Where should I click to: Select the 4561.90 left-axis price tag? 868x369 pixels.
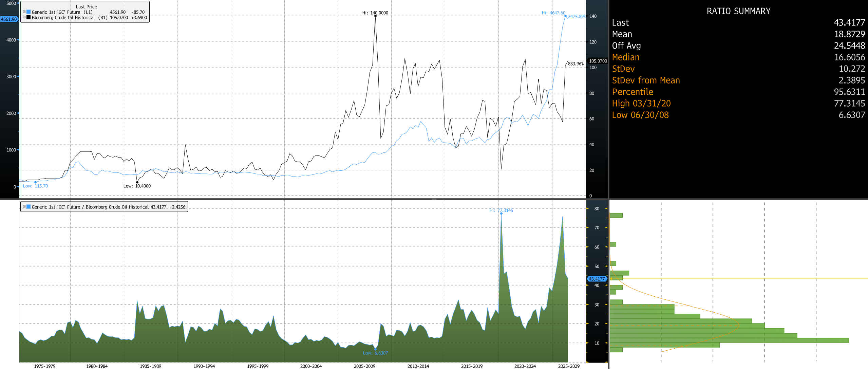(9, 19)
